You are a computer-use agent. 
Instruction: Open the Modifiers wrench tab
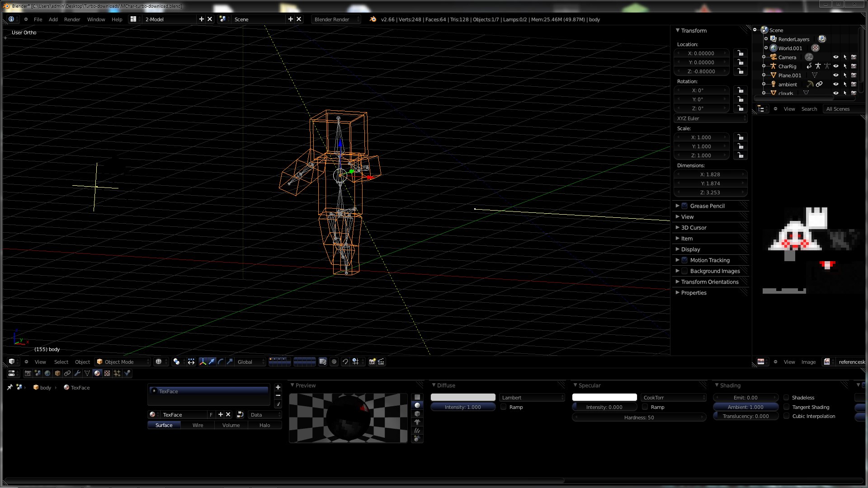click(x=77, y=373)
